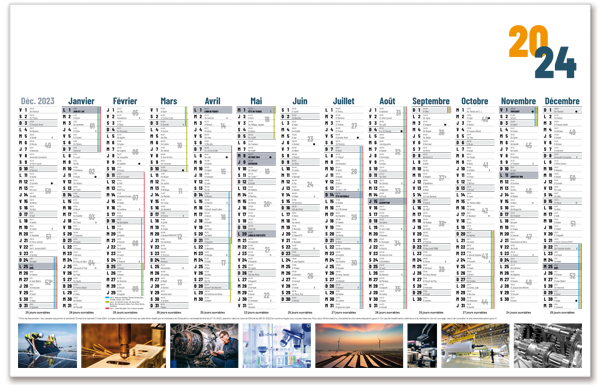The height and width of the screenshot is (385, 600).
Task: Open the solar panel workers photo
Action: coord(47,346)
